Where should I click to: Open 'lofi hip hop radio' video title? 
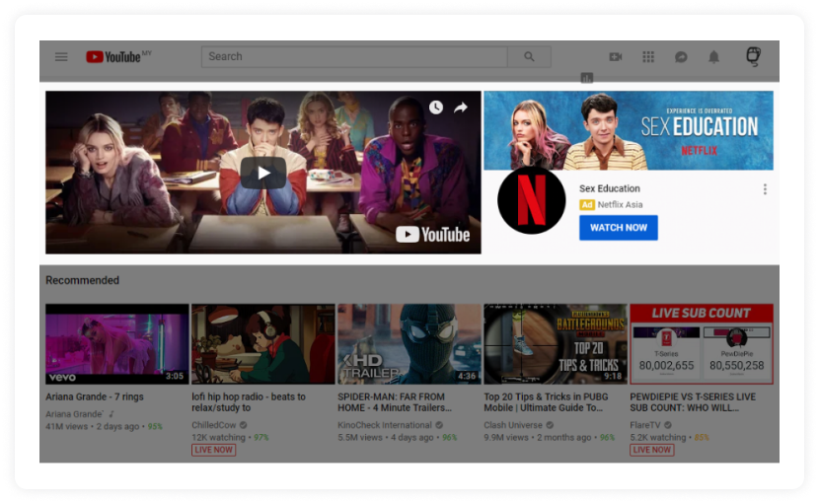[x=249, y=402]
